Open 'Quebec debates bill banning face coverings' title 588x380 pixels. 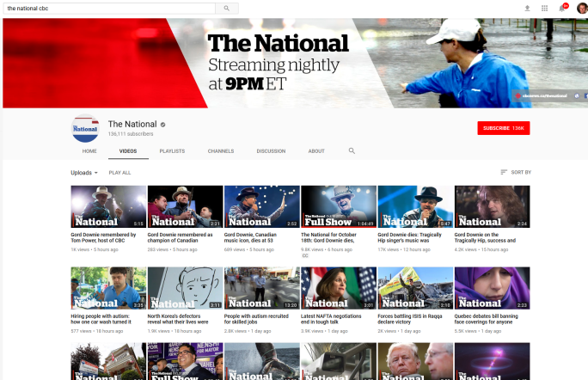point(487,319)
